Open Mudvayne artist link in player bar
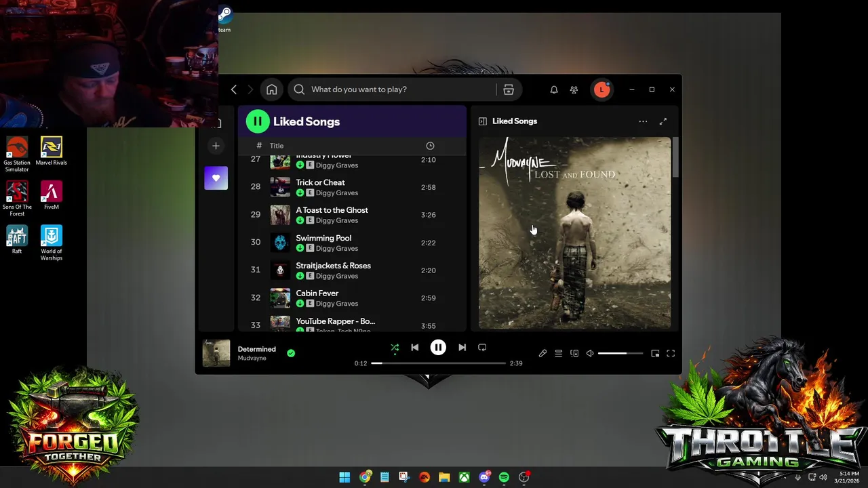Image resolution: width=868 pixels, height=488 pixels. click(252, 359)
